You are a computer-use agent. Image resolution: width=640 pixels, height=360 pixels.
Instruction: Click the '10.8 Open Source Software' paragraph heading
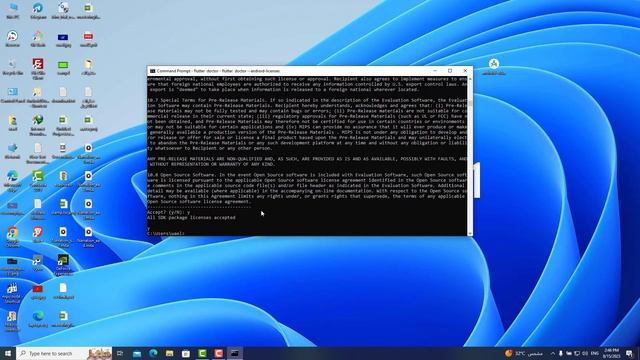(182, 175)
